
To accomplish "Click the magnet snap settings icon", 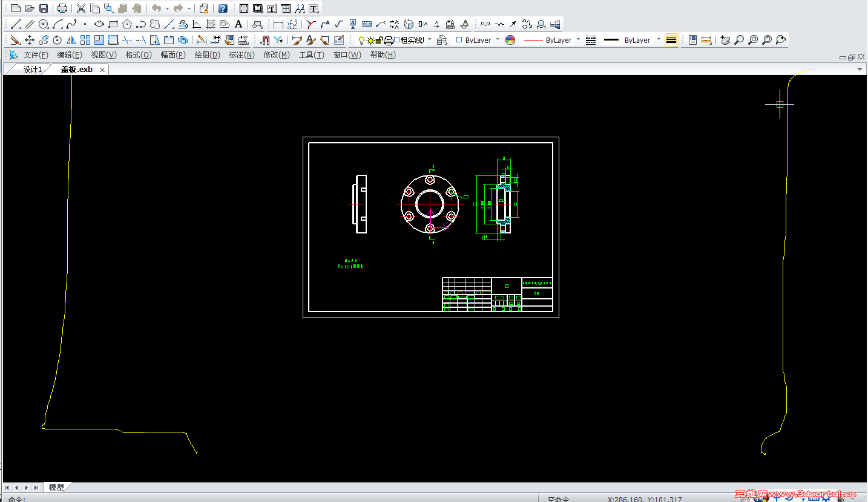I will coord(265,40).
